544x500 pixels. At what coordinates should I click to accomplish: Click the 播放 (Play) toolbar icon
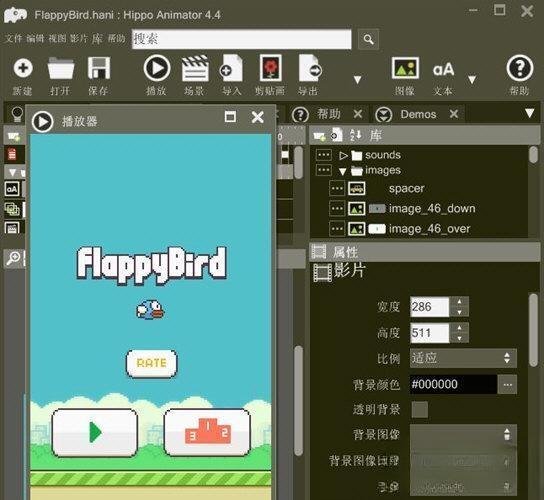coord(157,68)
